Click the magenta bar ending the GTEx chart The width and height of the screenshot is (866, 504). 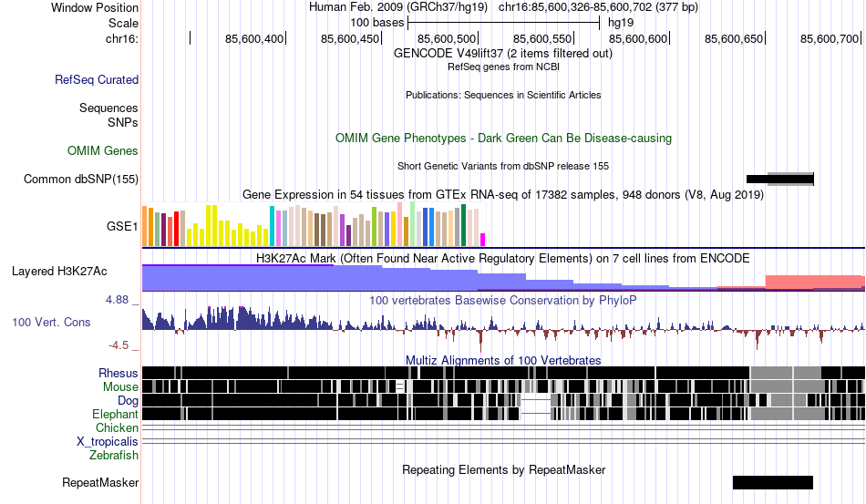tap(483, 240)
